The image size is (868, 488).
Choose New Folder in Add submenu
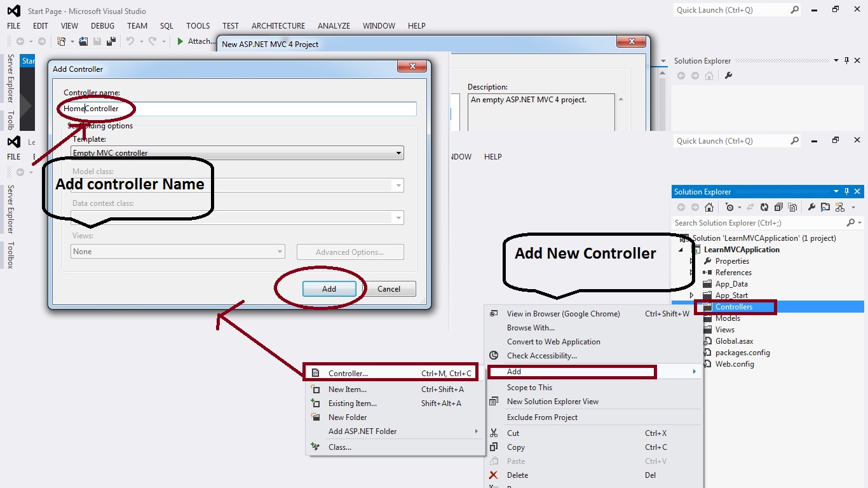tap(395, 417)
